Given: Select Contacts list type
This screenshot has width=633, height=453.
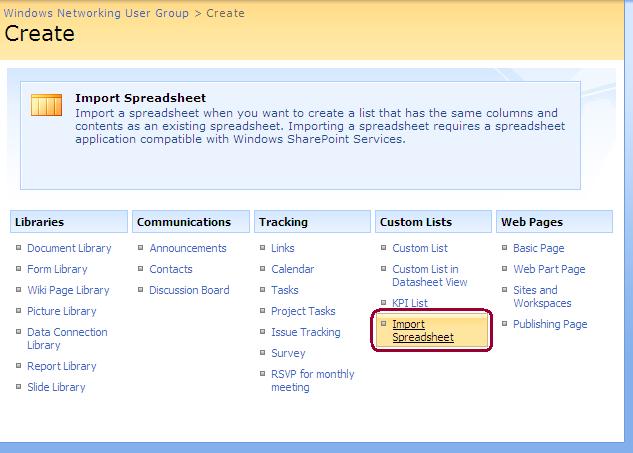Looking at the screenshot, I should point(171,269).
